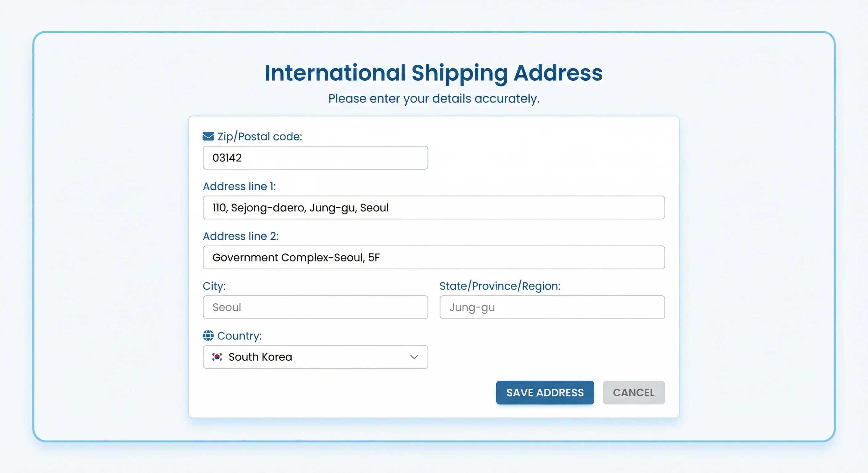Dismiss the form using Cancel
The image size is (868, 473).
point(633,393)
